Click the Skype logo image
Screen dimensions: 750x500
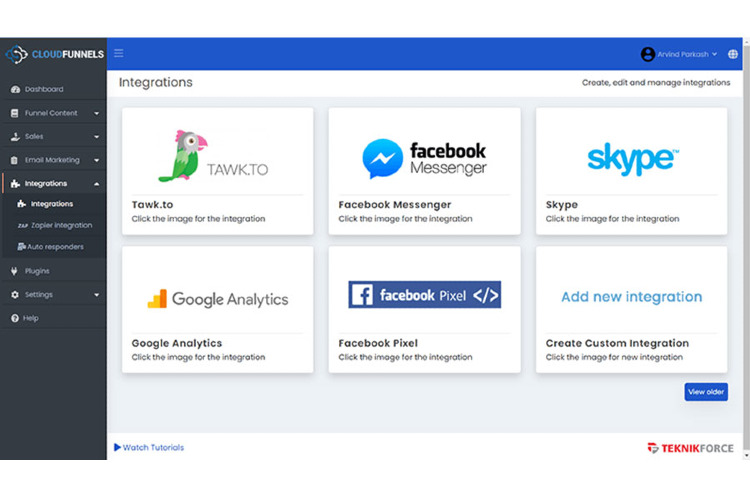[633, 159]
